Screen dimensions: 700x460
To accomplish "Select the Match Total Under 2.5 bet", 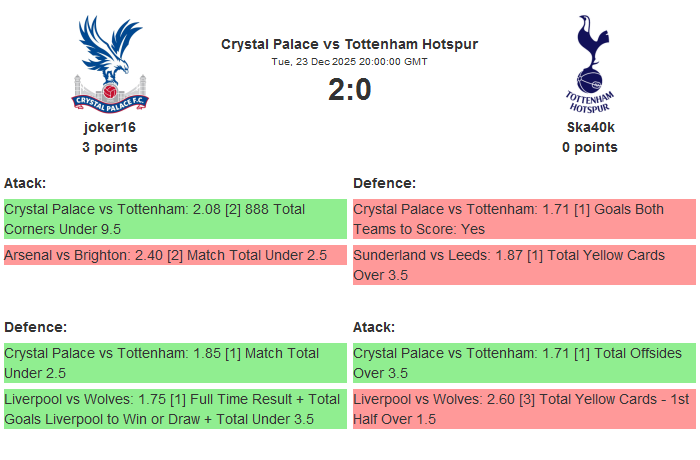I will 175,363.
